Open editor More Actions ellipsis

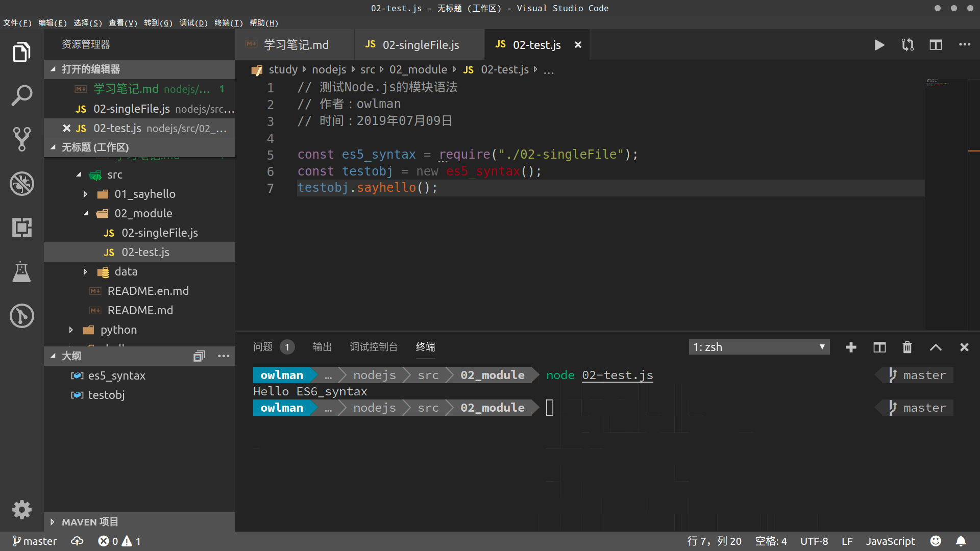click(x=965, y=45)
